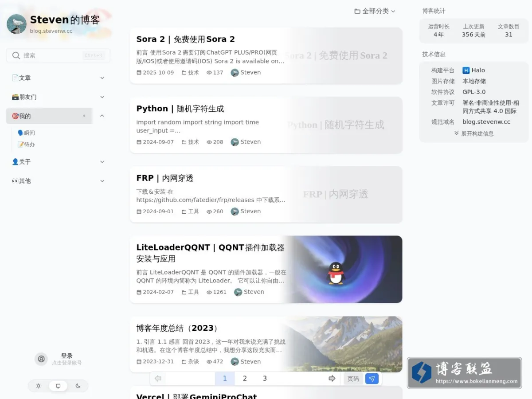Image resolution: width=532 pixels, height=399 pixels.
Task: Open the article FRP | 内网穿透
Action: [165, 178]
